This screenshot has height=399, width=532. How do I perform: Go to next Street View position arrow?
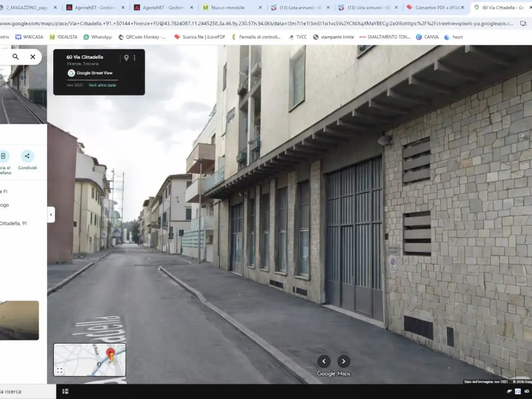tap(343, 361)
